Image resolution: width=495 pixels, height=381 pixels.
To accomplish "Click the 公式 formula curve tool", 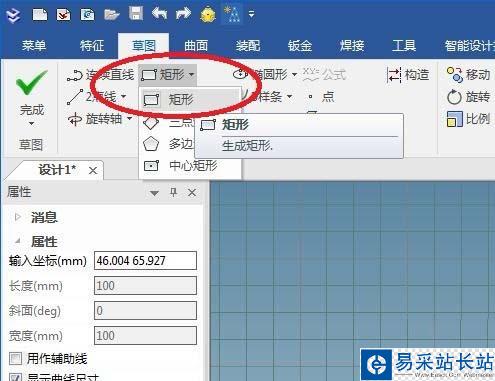I will point(324,74).
